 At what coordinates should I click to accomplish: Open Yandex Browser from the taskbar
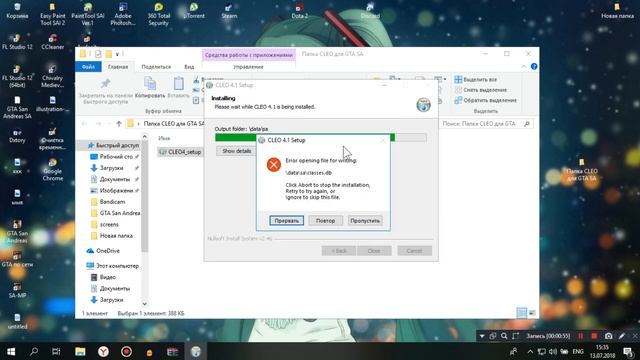103,351
